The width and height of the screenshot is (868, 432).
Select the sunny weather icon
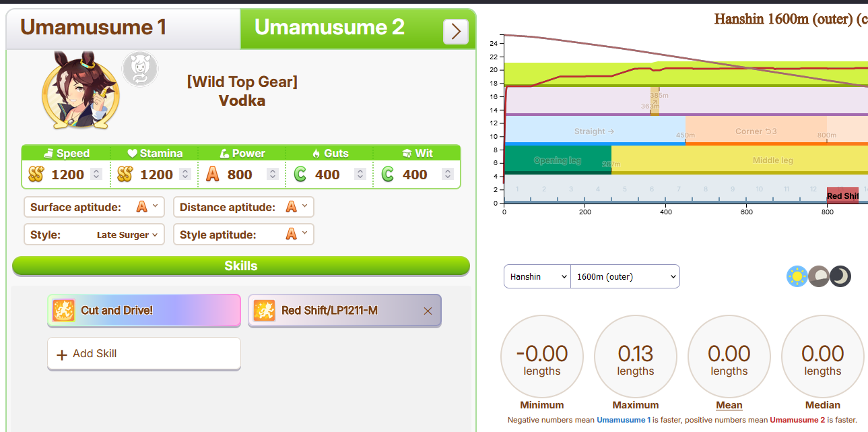point(797,276)
